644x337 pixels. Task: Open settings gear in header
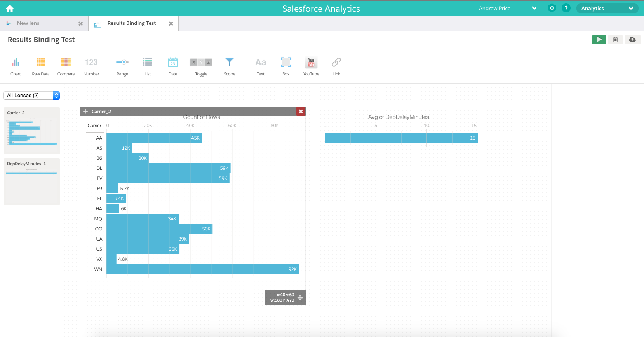552,8
